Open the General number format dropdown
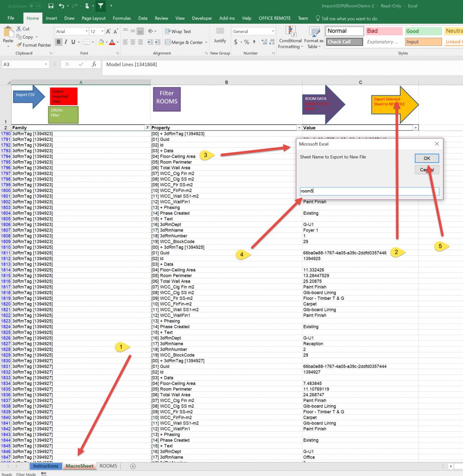The image size is (463, 476). point(272,32)
